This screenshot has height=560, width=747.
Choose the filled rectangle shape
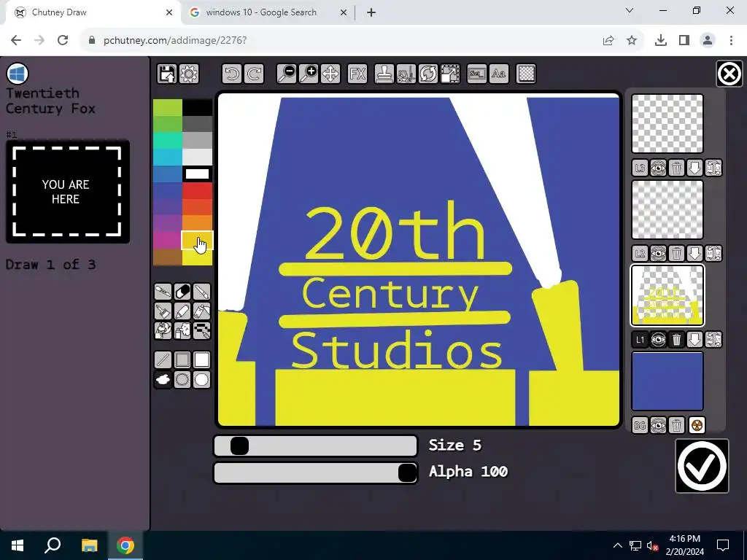pyautogui.click(x=201, y=360)
